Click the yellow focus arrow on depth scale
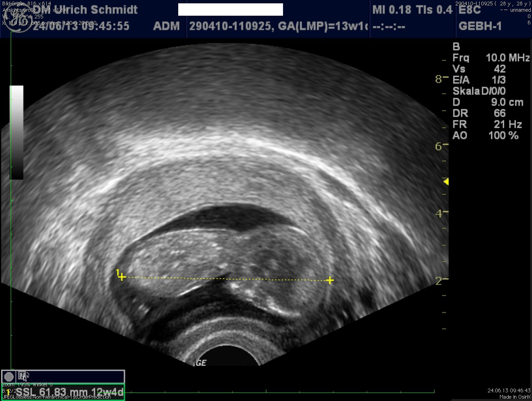Viewport: 532px width, 401px height. coord(446,181)
